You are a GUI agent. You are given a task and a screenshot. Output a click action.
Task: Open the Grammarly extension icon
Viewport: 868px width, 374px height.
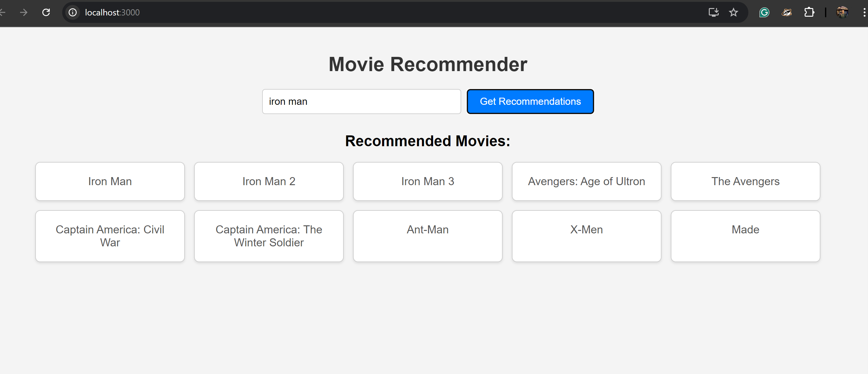point(764,12)
